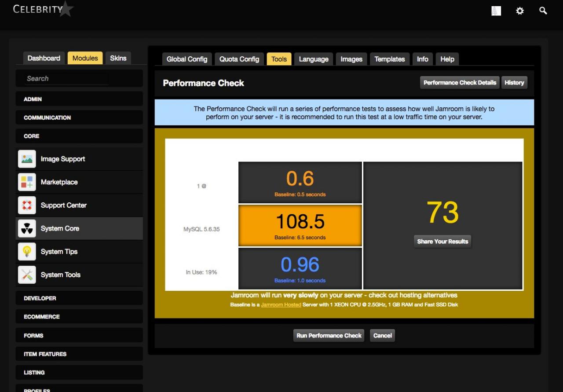This screenshot has height=392, width=563.
Task: Switch to the Global Config tab
Action: coord(187,59)
